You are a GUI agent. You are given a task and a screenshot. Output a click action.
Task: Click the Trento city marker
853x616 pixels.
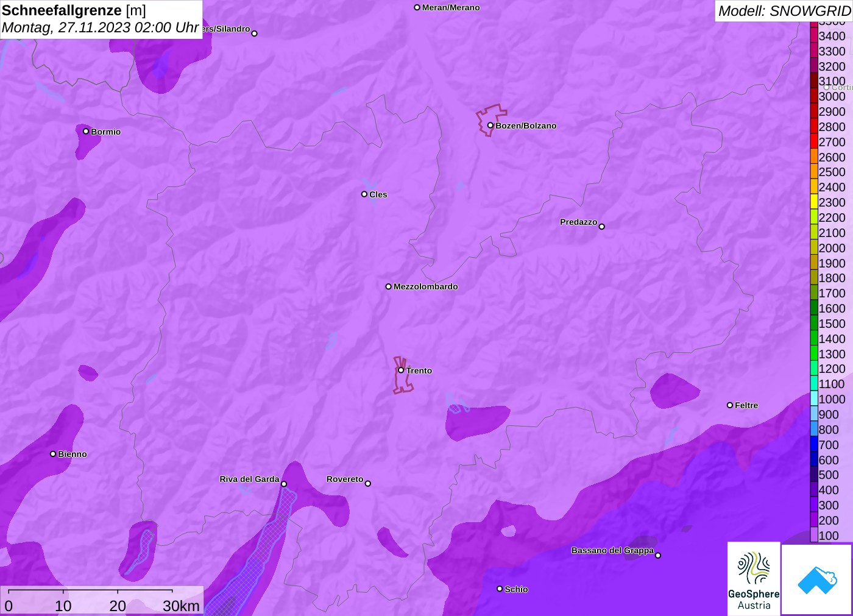point(401,370)
